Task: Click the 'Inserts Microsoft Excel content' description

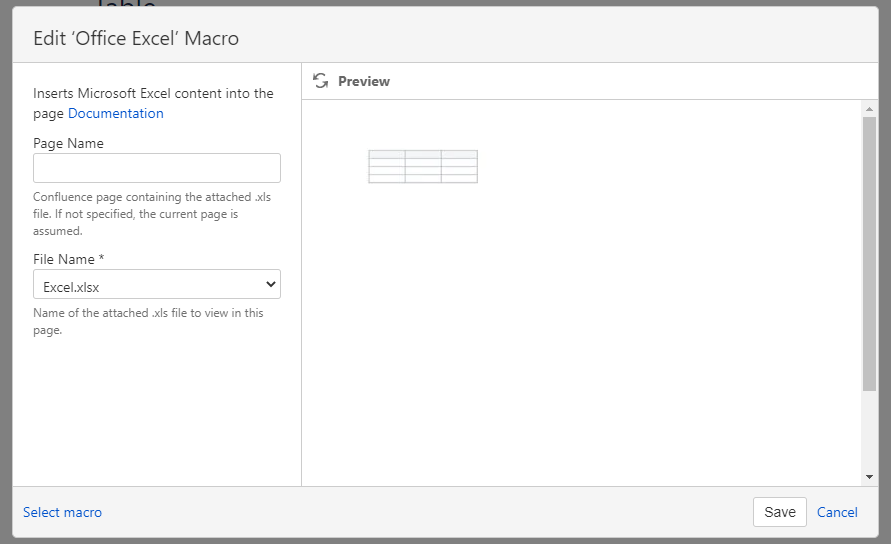Action: click(153, 103)
